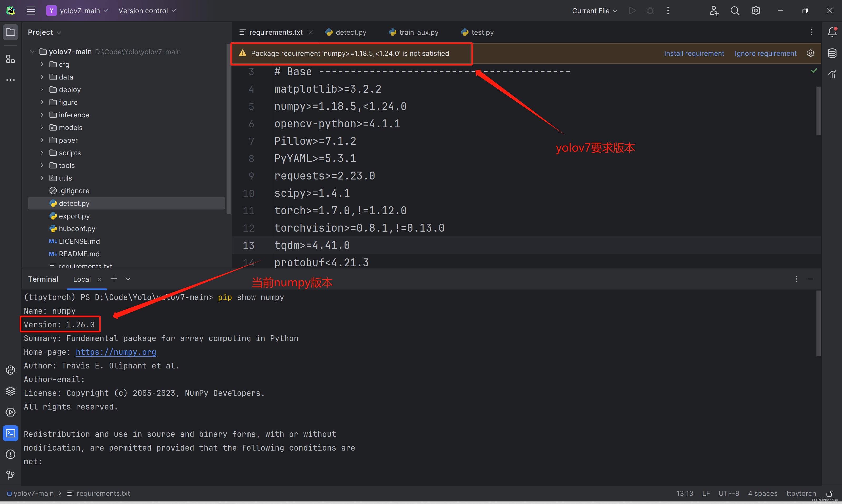
Task: Open IDE settings gear
Action: pyautogui.click(x=756, y=11)
